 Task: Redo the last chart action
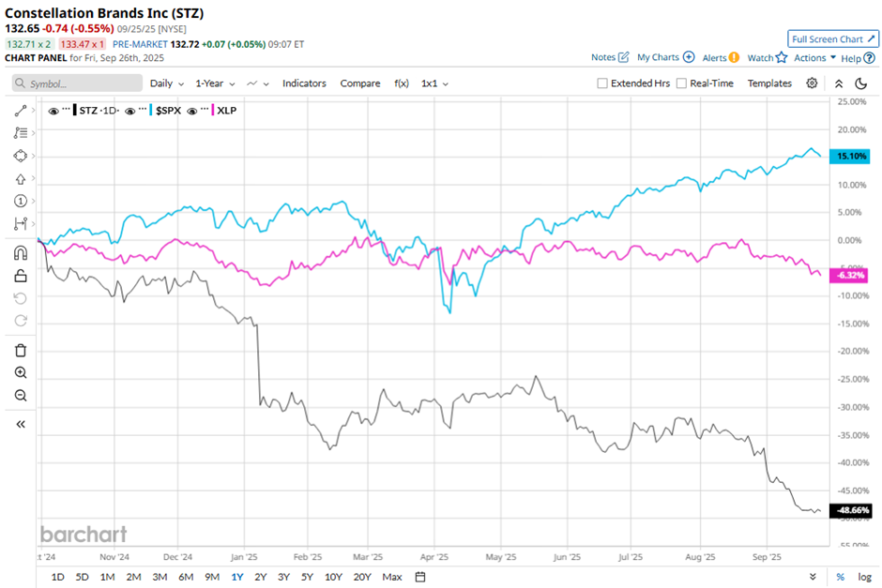tap(21, 321)
